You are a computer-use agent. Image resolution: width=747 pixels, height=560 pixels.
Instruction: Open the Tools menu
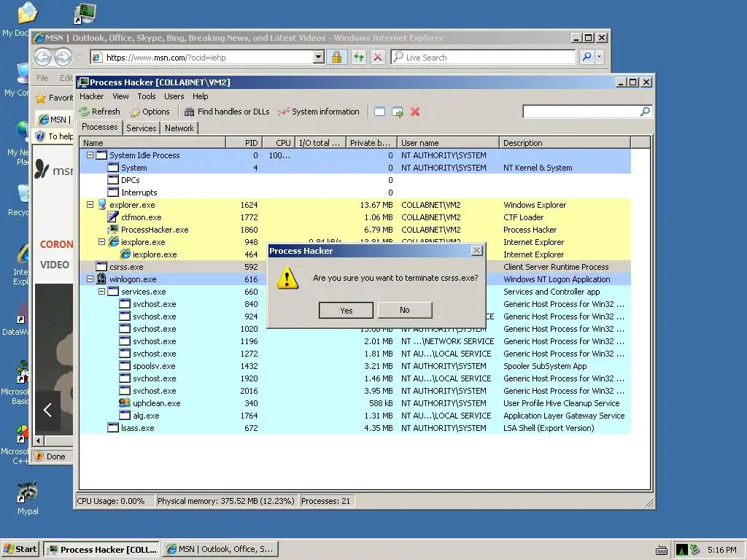[x=146, y=96]
